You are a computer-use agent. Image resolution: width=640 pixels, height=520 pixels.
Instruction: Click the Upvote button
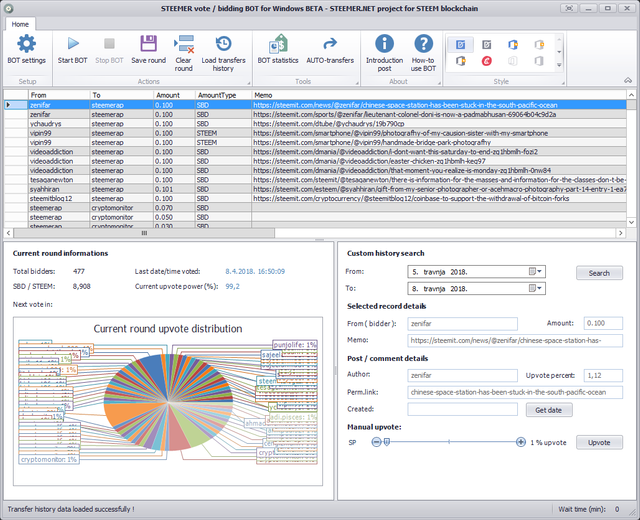coord(599,442)
